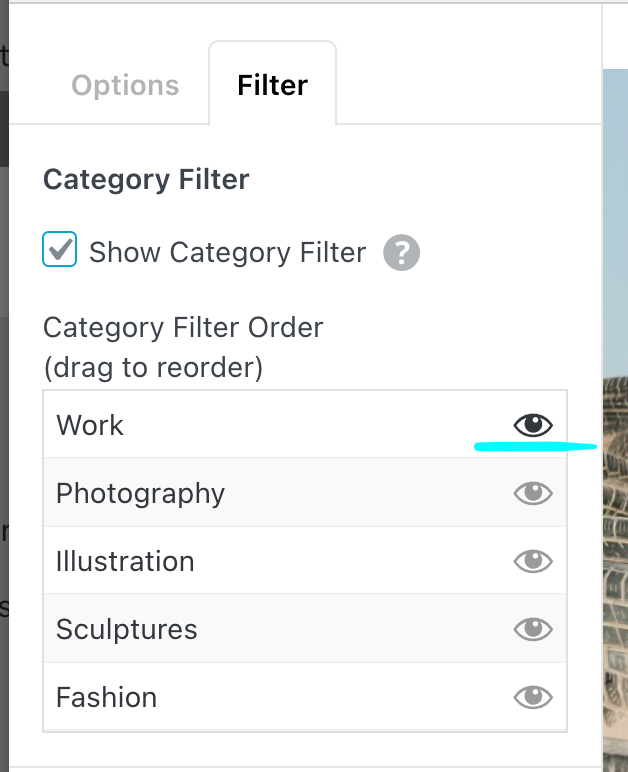Switch to the Options tab

[125, 86]
